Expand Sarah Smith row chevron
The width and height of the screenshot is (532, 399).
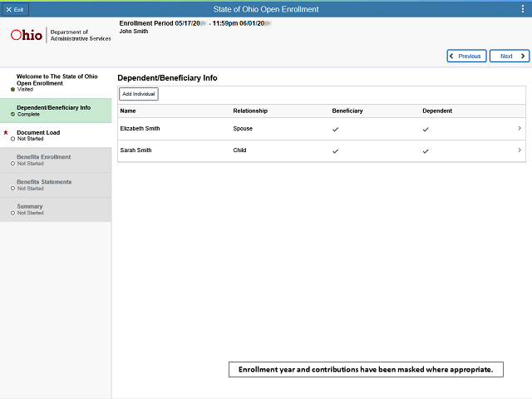(x=520, y=150)
